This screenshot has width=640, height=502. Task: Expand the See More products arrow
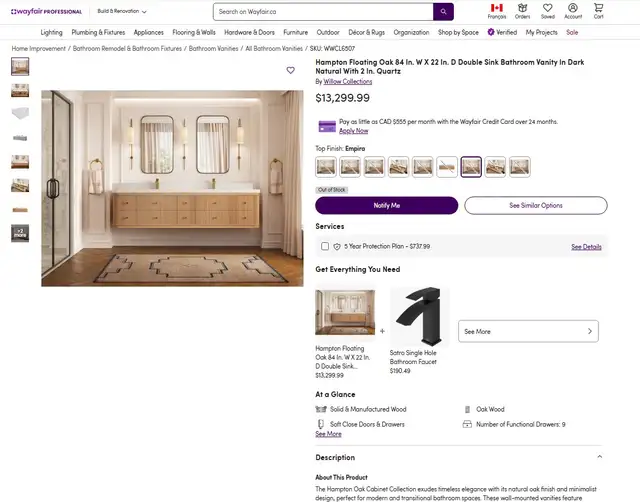coord(590,331)
